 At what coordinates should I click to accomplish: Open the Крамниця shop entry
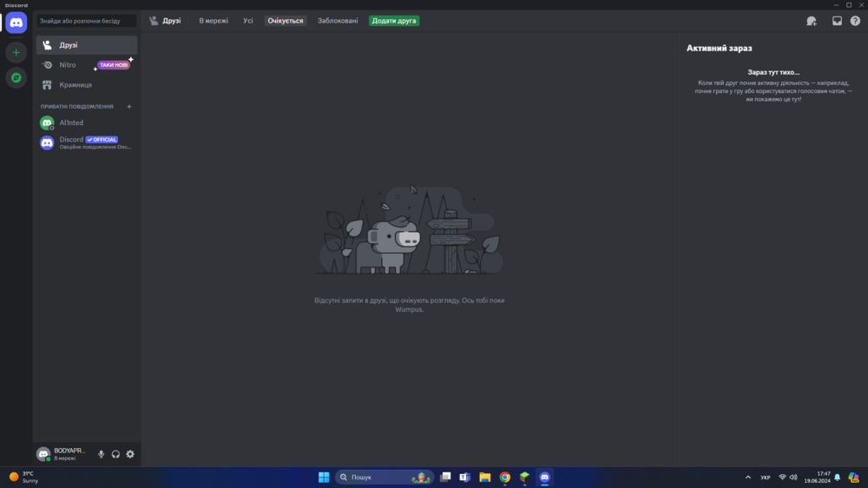click(87, 85)
